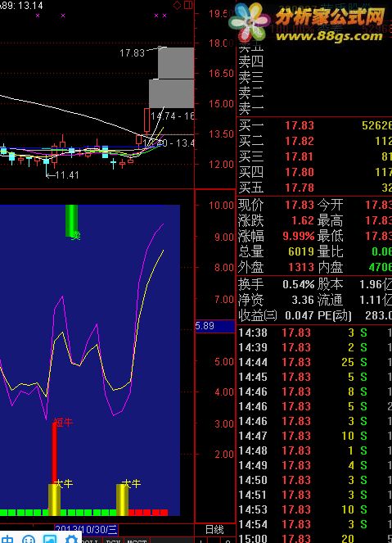Click the 量比 label
This screenshot has height=543, width=392.
click(331, 251)
